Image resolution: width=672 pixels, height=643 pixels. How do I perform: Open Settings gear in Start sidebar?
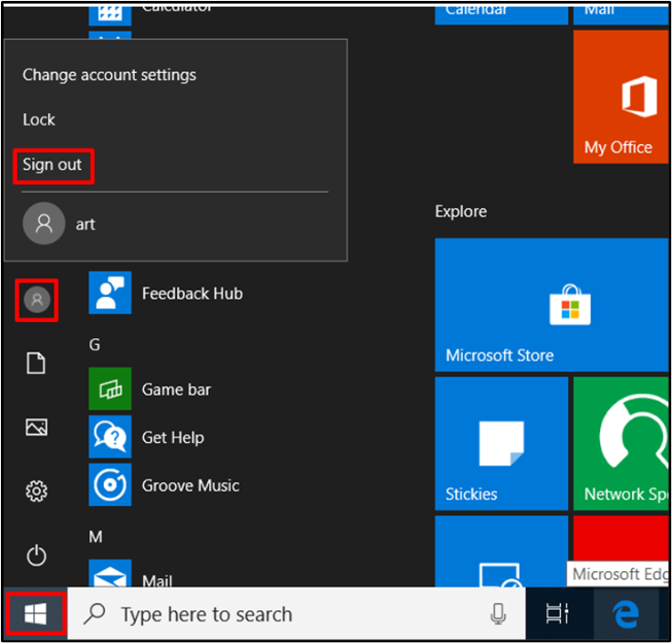(x=36, y=491)
